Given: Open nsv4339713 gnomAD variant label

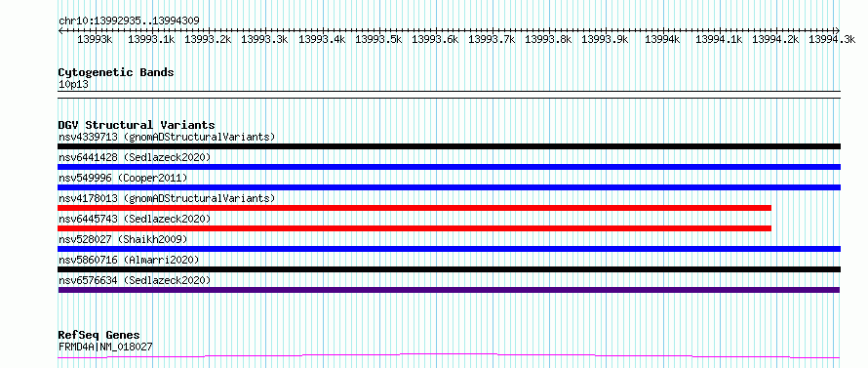Looking at the screenshot, I should point(167,137).
